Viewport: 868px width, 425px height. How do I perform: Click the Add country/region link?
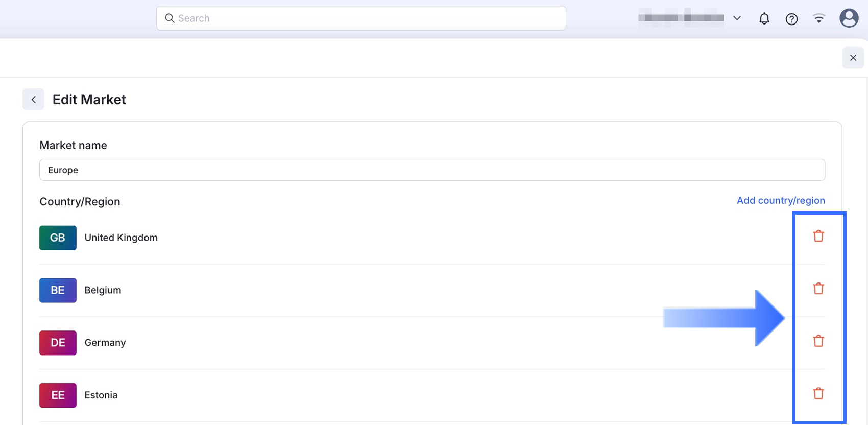[x=780, y=200]
